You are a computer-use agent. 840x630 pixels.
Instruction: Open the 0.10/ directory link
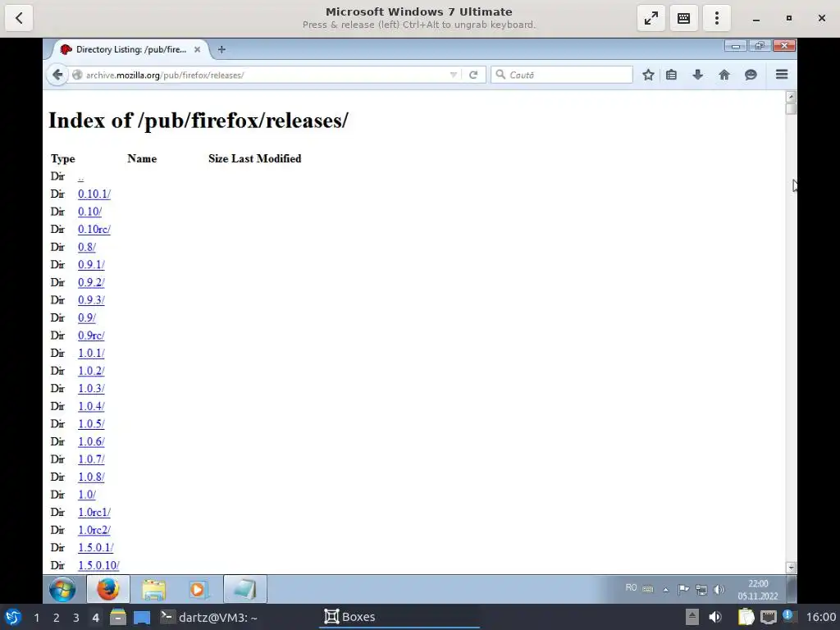pos(89,212)
